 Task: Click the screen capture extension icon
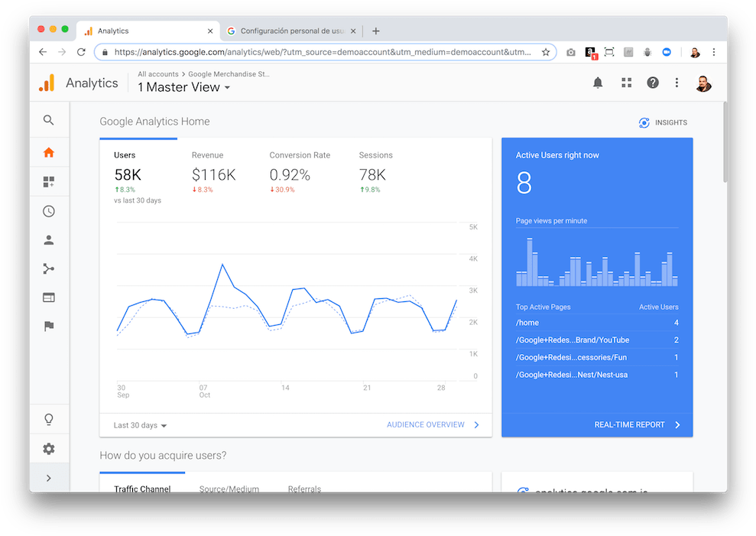click(609, 52)
